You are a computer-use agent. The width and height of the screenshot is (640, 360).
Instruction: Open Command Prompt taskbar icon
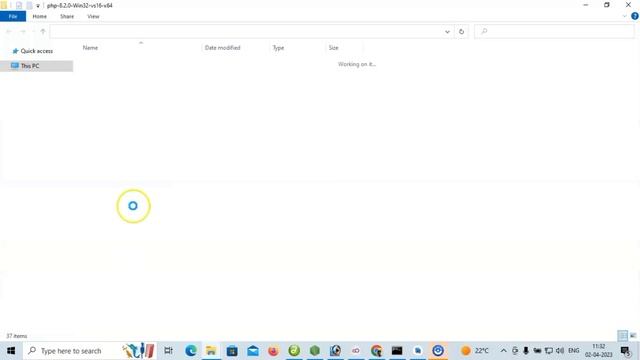tap(397, 351)
